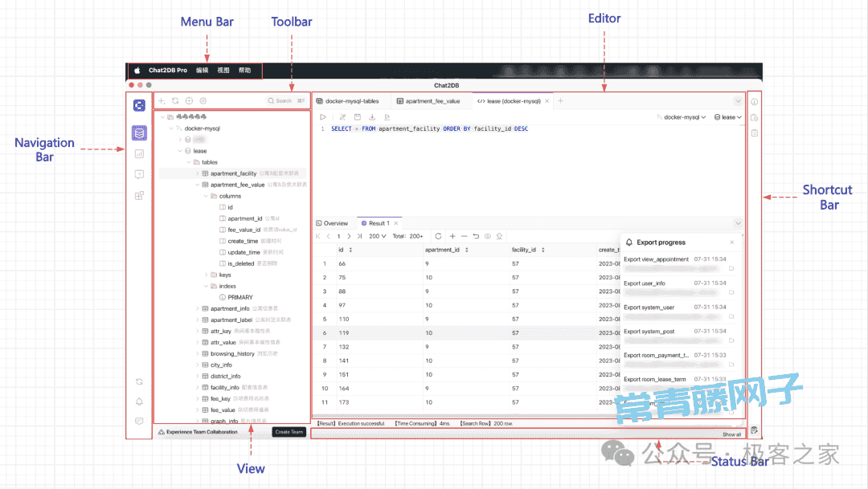The height and width of the screenshot is (489, 868).
Task: Switch to the Overview tab
Action: pyautogui.click(x=332, y=223)
